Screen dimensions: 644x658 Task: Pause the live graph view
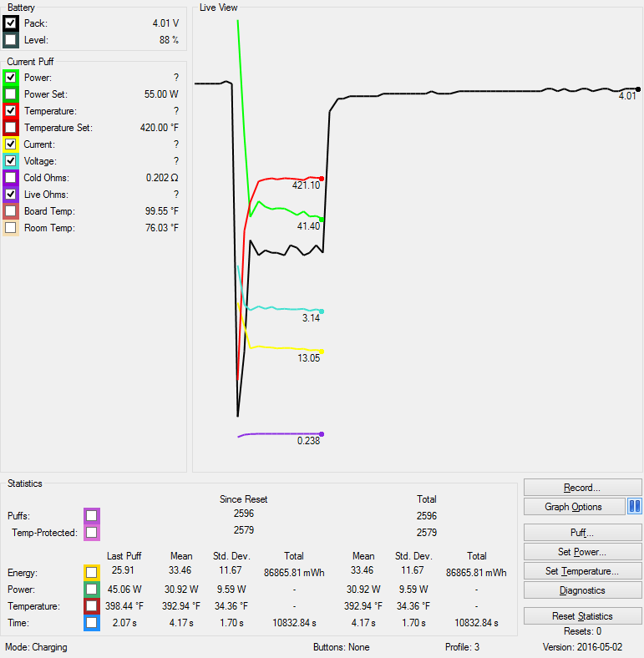point(634,507)
